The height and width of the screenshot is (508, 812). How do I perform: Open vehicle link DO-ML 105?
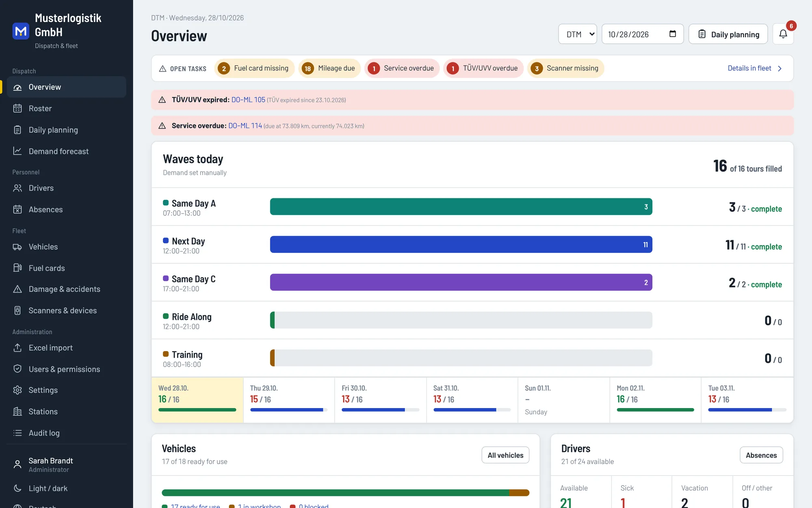(x=248, y=100)
